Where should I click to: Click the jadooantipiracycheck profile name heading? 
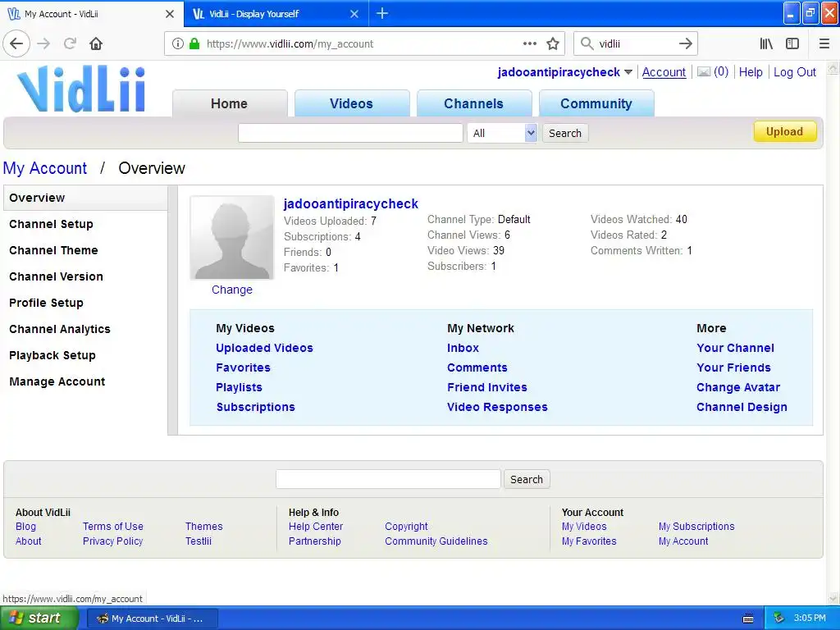pos(351,204)
